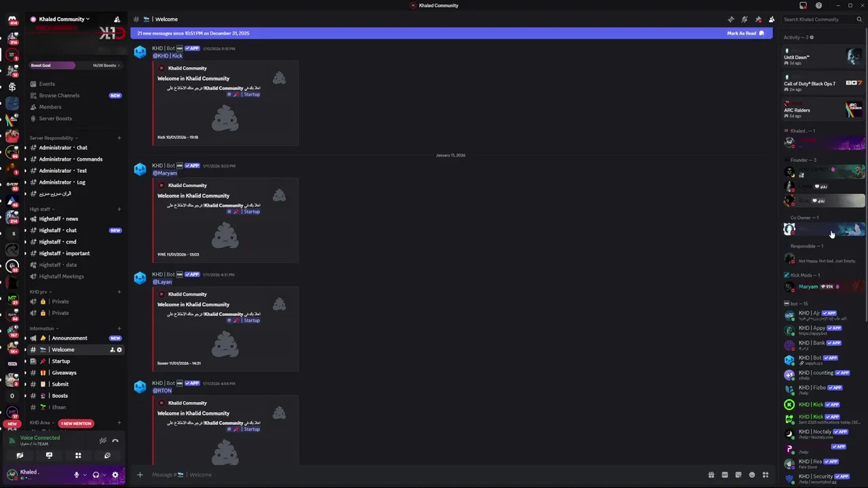This screenshot has width=868, height=488.
Task: Collapse the Server Responsibility category
Action: coord(53,138)
